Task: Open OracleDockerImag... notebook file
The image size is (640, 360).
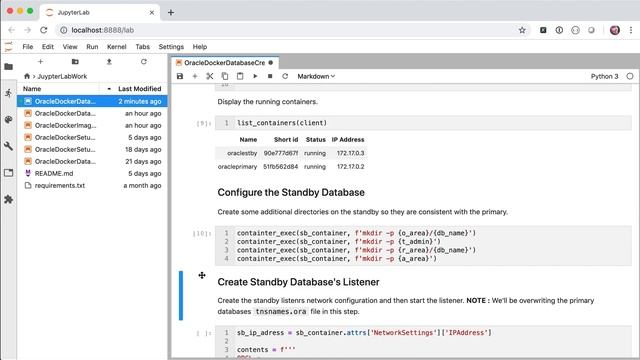Action: [x=92, y=125]
